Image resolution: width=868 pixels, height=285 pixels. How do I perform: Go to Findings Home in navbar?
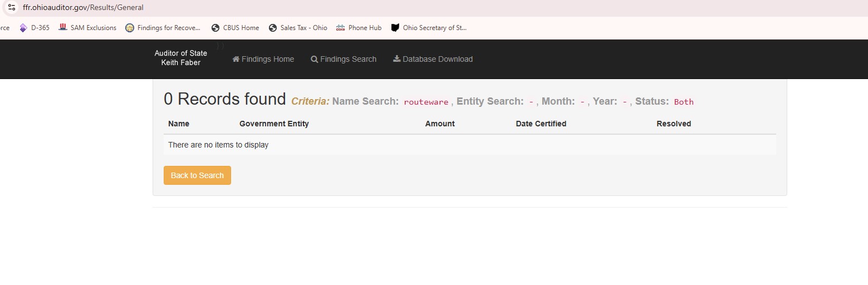pos(263,59)
